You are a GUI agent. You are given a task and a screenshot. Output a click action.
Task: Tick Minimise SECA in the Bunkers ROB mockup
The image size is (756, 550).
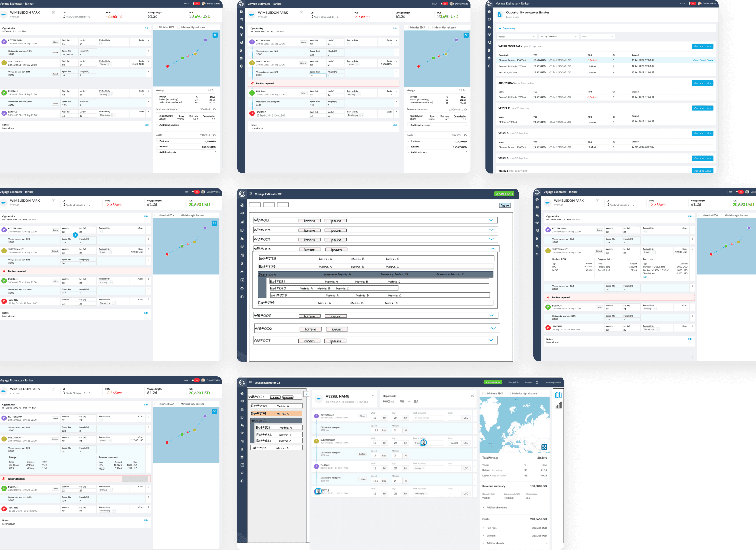click(700, 216)
